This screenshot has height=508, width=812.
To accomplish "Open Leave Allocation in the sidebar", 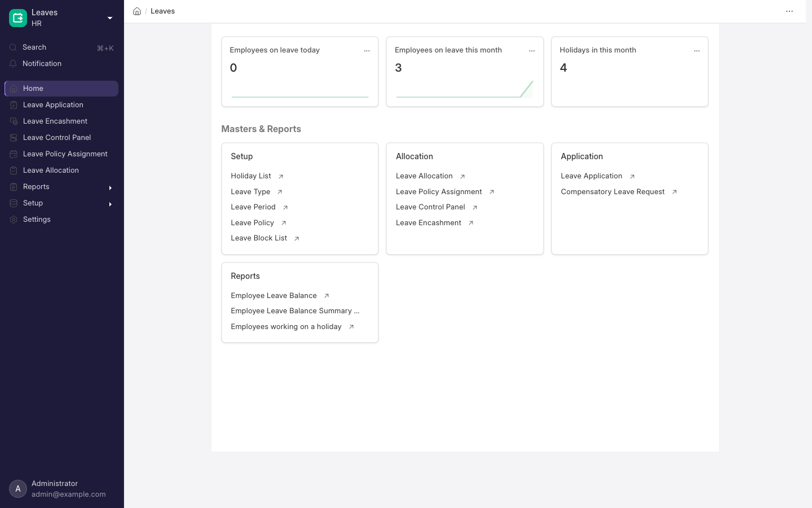I will (61, 170).
